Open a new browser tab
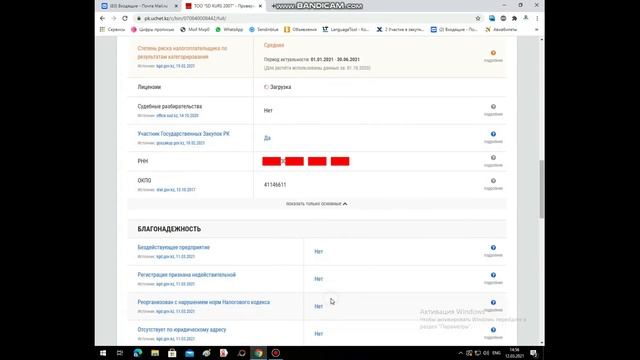Screen dimensions: 640x360 273,6
